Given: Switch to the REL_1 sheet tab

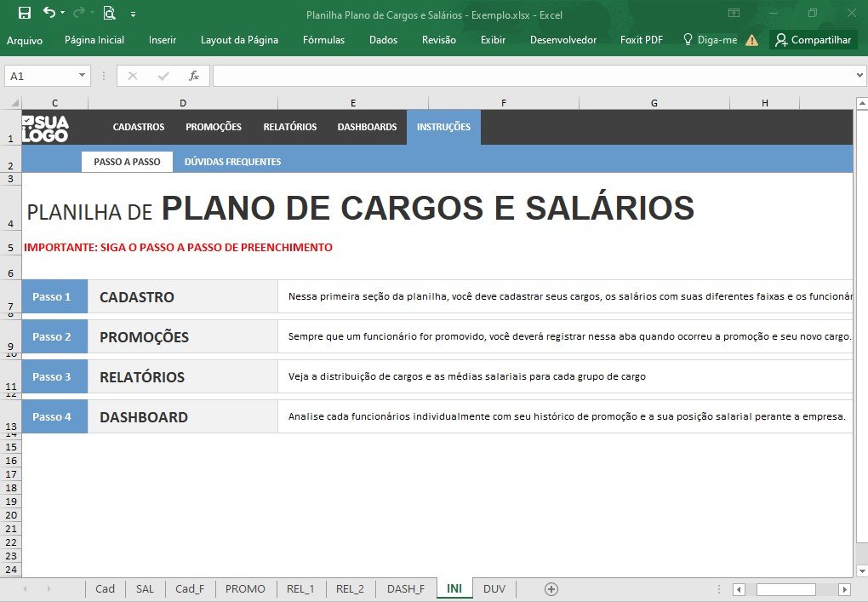Looking at the screenshot, I should [x=300, y=588].
